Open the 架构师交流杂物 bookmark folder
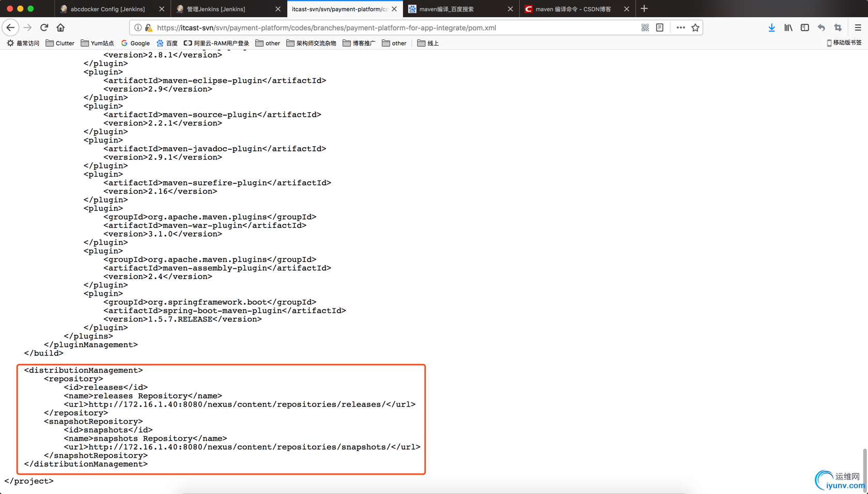This screenshot has width=868, height=494. pos(311,43)
